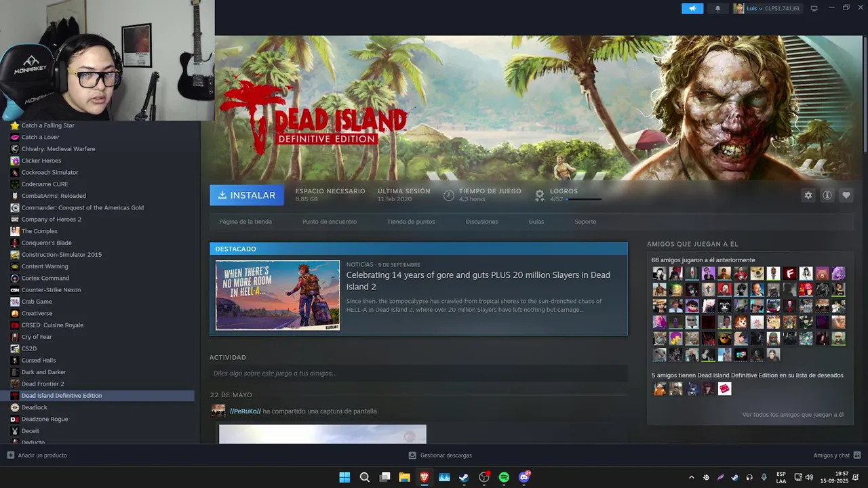The height and width of the screenshot is (488, 868).
Task: Open Task View from taskbar
Action: (x=384, y=477)
